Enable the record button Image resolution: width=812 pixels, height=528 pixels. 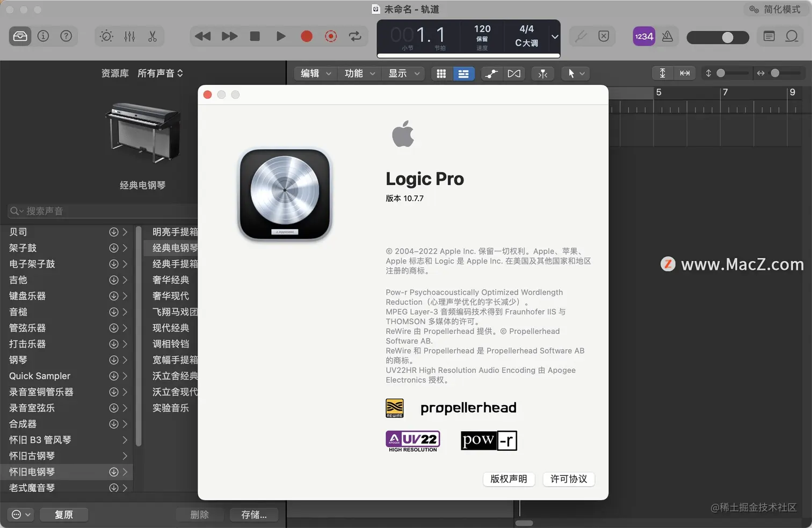(x=306, y=36)
